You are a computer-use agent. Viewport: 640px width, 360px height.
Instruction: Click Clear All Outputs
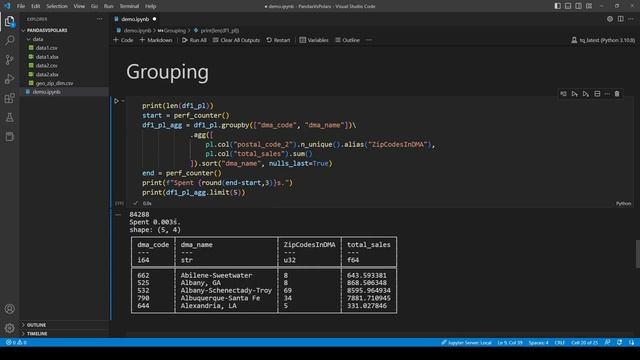tap(236, 40)
